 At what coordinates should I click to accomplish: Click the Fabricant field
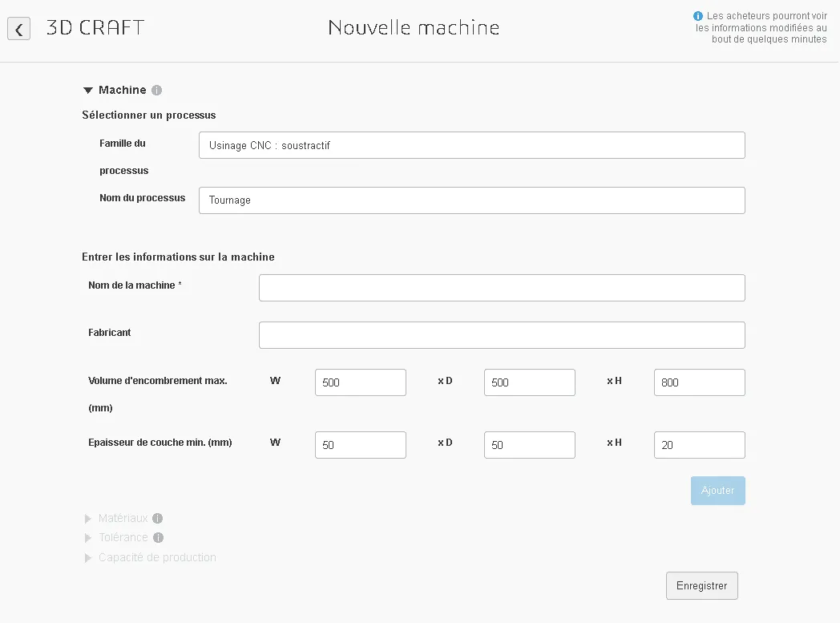tap(501, 334)
